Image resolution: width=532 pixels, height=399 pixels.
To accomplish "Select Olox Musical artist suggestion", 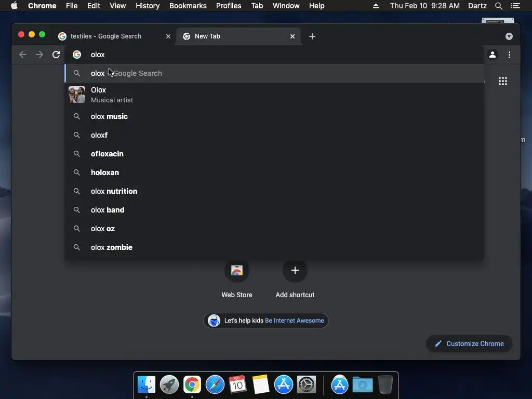I will 274,95.
